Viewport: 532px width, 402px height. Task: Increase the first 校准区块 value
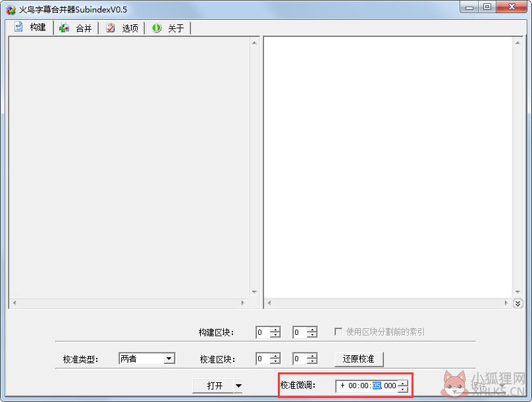[x=275, y=356]
